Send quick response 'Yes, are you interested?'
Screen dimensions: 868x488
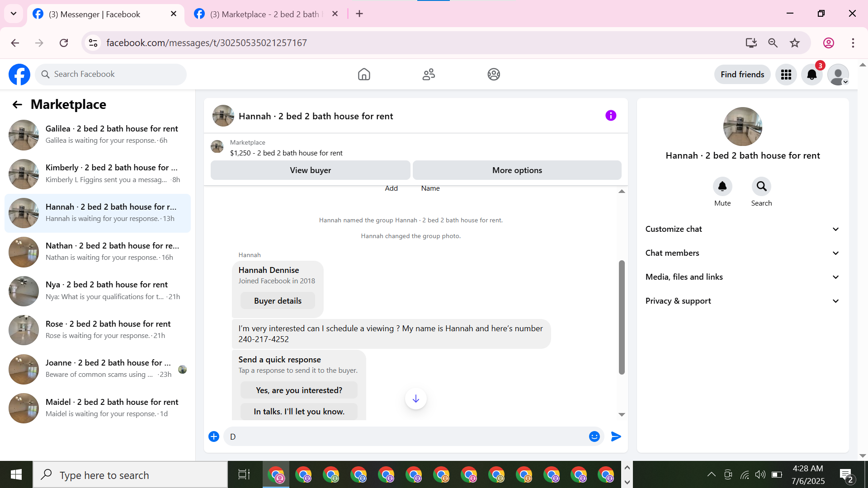[299, 390]
